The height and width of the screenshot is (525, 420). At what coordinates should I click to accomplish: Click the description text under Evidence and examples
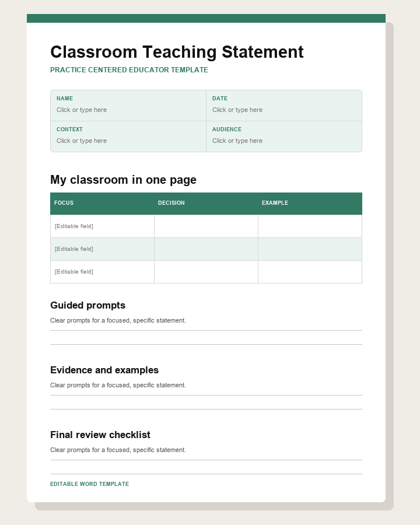pyautogui.click(x=118, y=385)
